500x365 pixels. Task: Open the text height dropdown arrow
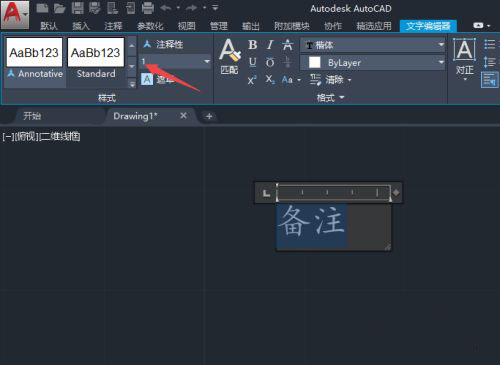click(207, 62)
